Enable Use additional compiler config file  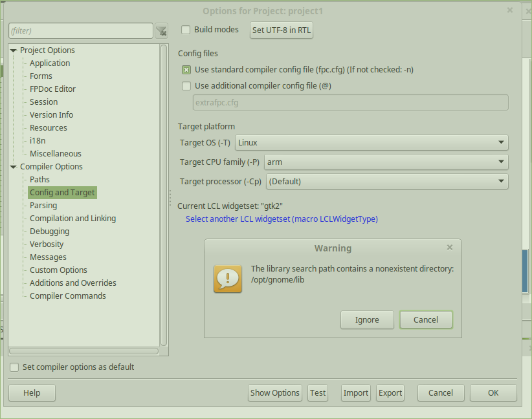click(x=186, y=86)
